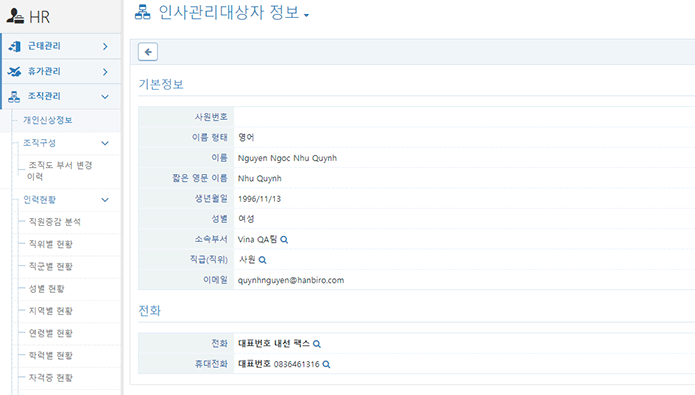Click the 인사관리대상자 정보 page title
Viewport: 695px width, 395px height.
(229, 12)
